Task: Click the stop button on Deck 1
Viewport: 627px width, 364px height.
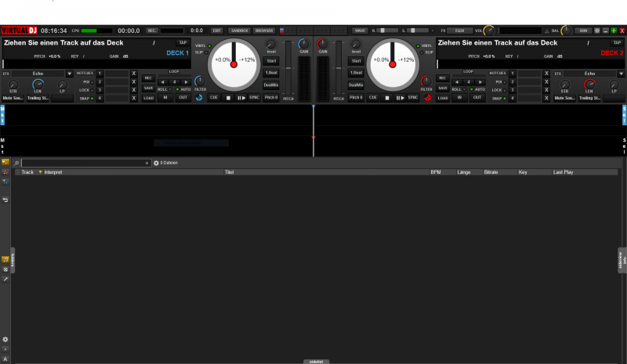Action: click(228, 98)
